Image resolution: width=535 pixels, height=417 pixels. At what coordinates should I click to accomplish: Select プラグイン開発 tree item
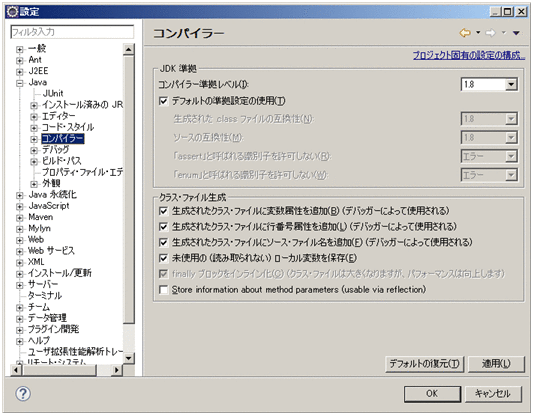tap(53, 329)
